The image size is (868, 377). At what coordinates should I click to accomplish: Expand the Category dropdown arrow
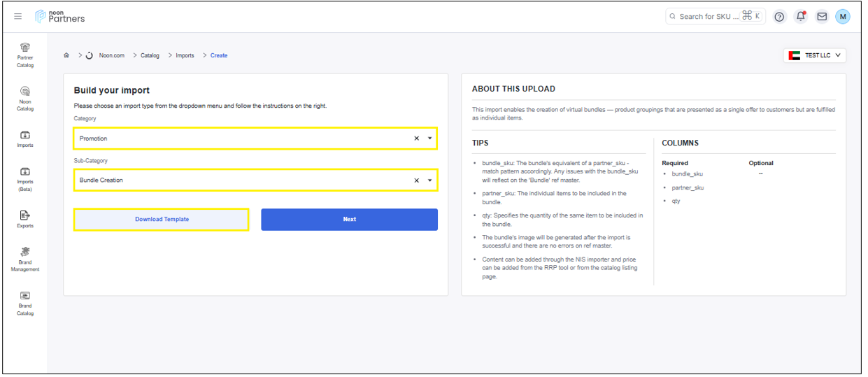[429, 138]
